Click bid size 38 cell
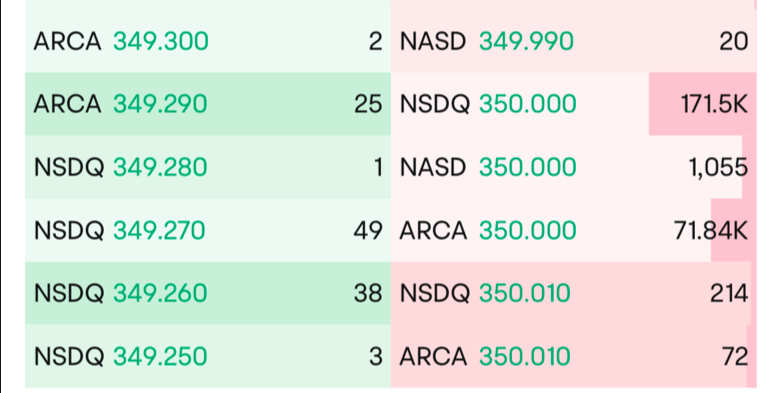 click(368, 293)
